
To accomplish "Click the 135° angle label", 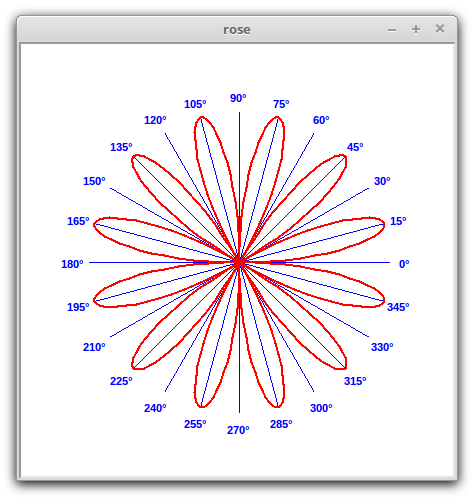I will (x=121, y=147).
